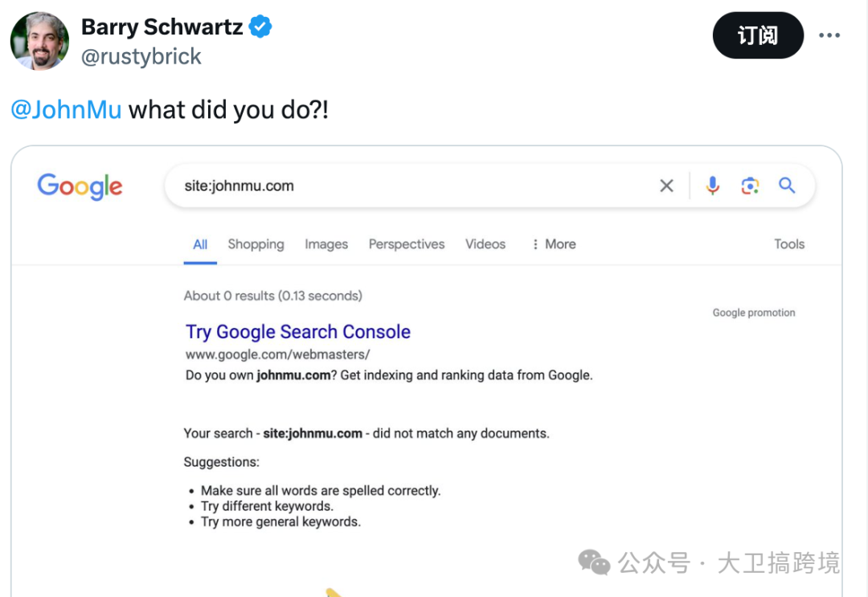Image resolution: width=868 pixels, height=597 pixels.
Task: Open the @JohnMu mention link
Action: [x=67, y=109]
